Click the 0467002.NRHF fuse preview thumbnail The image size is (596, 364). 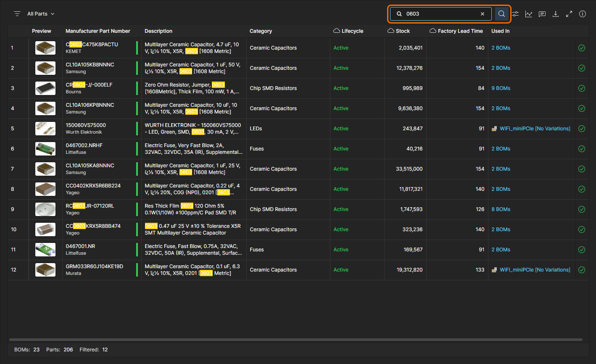pyautogui.click(x=45, y=149)
